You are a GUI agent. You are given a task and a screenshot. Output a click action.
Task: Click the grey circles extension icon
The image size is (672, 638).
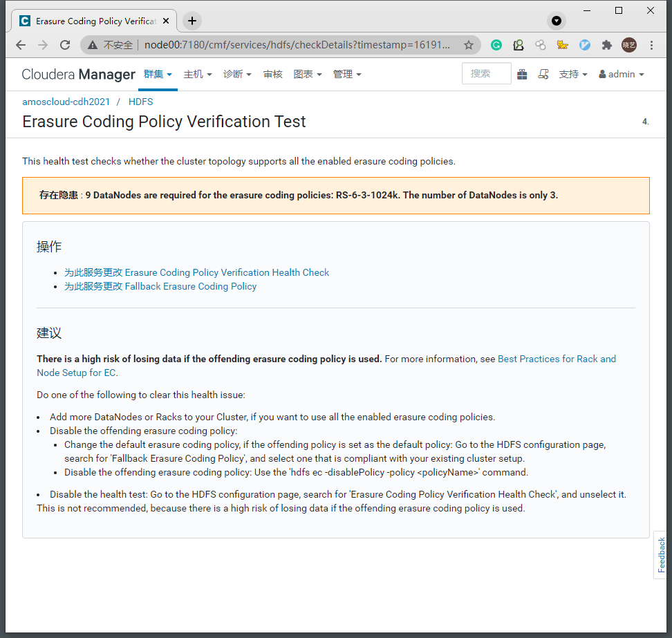[x=541, y=45]
